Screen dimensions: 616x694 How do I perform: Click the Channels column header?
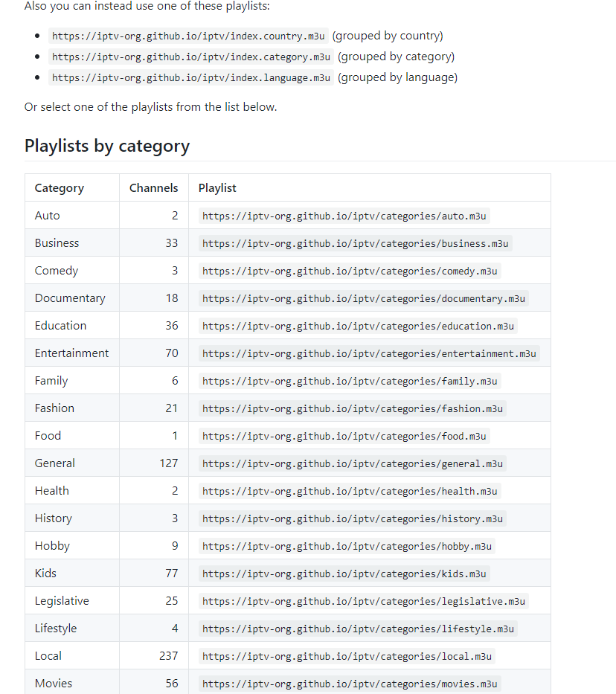click(x=153, y=188)
